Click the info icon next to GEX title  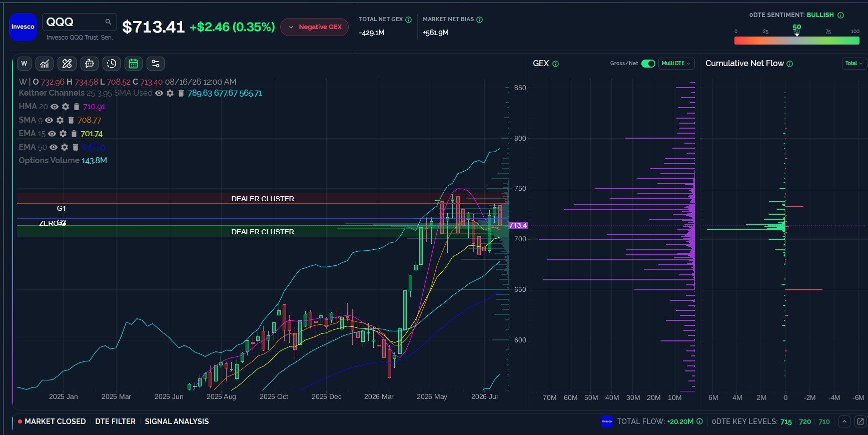point(555,64)
